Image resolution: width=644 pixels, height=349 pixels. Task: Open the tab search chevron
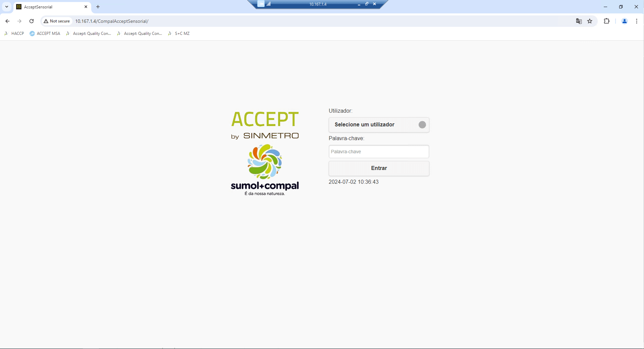(x=6, y=7)
